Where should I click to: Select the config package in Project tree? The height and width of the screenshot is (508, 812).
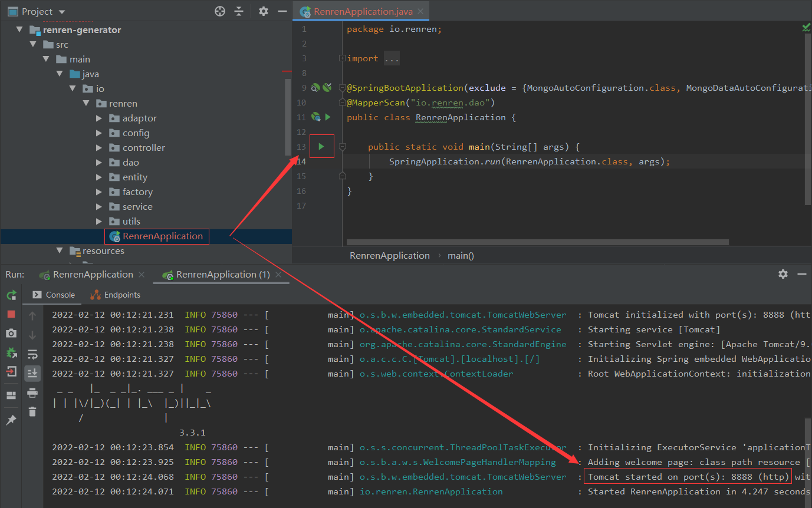pyautogui.click(x=136, y=133)
